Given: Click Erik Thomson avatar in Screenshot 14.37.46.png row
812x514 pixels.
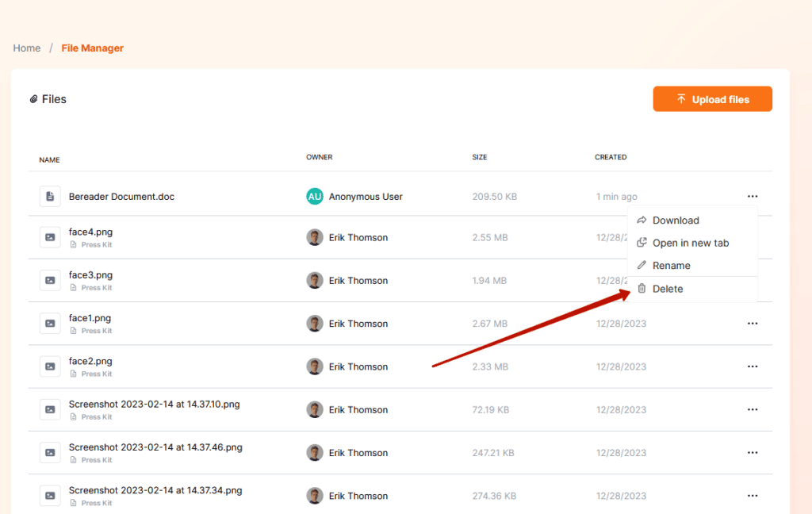Looking at the screenshot, I should click(x=314, y=452).
